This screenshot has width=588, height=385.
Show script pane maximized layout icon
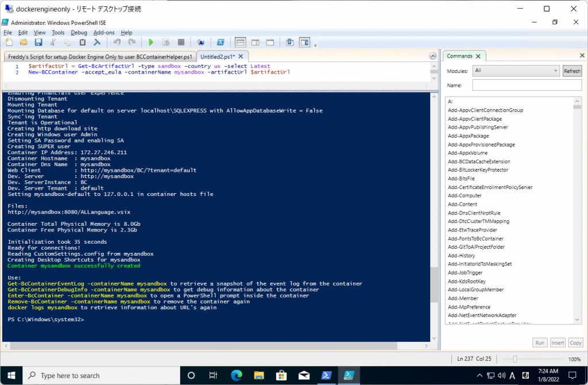click(270, 43)
